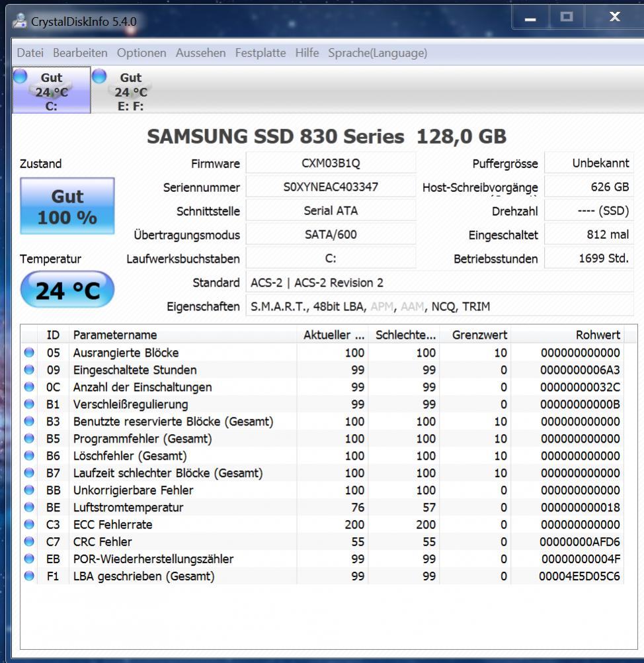The height and width of the screenshot is (663, 644).
Task: Click the Drehzahl field ---- (SSD)
Action: click(x=589, y=210)
